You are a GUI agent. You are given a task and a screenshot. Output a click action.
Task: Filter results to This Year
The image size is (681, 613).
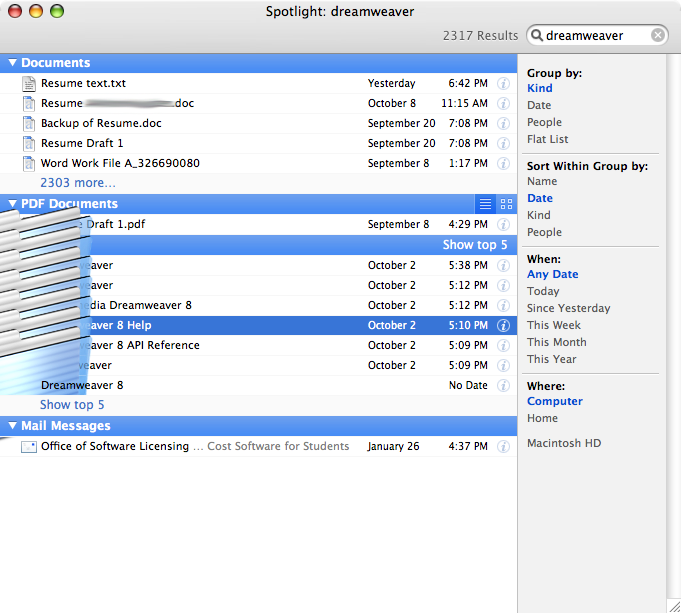[552, 359]
